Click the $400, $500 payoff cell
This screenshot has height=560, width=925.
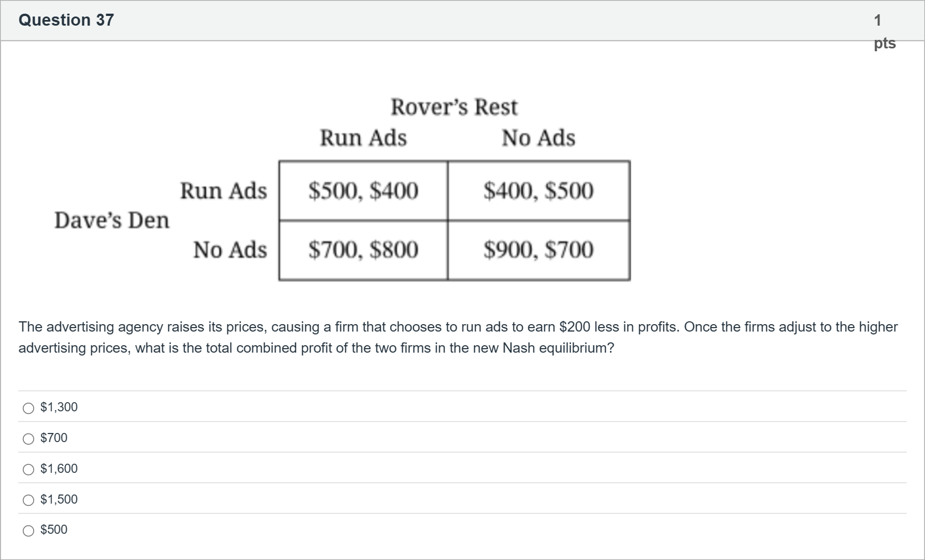538,191
